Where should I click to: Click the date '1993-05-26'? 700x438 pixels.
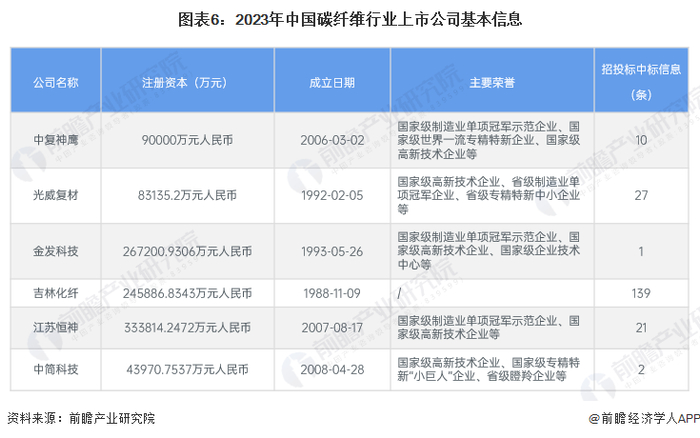click(x=333, y=251)
